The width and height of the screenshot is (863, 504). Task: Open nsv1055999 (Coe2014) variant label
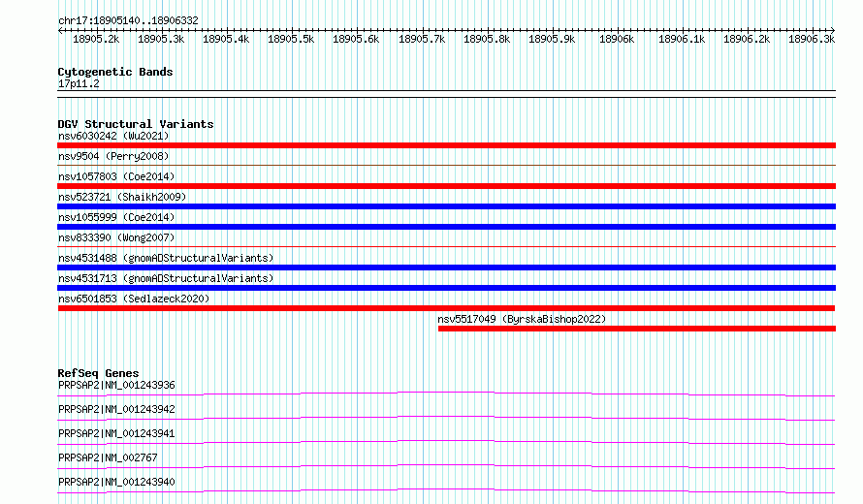pos(116,217)
